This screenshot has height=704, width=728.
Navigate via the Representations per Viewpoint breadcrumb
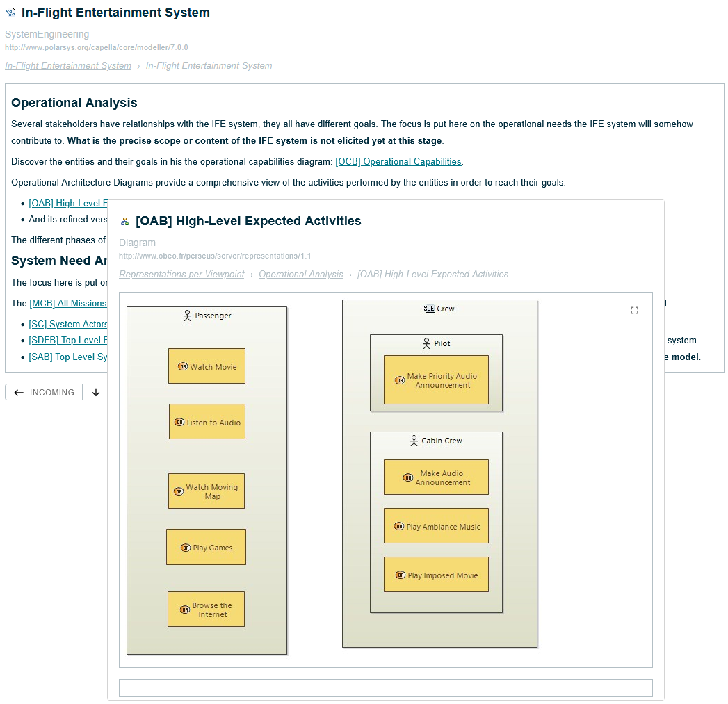coord(181,274)
